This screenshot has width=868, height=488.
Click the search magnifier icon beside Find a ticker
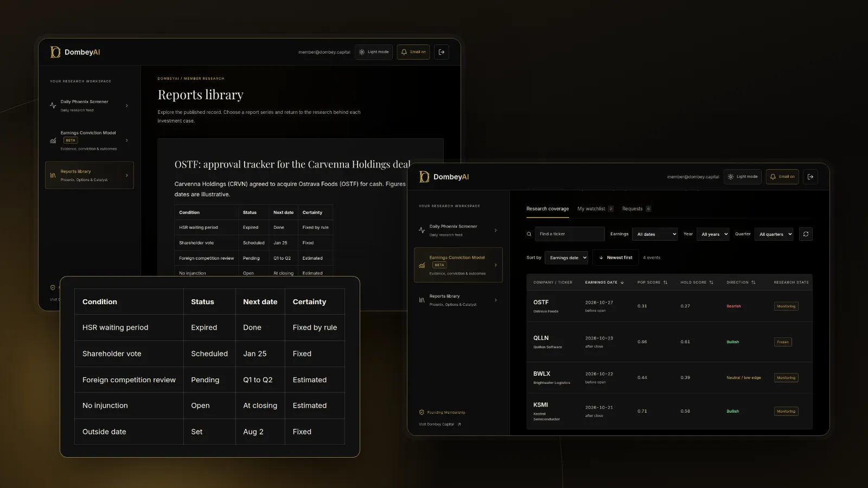pyautogui.click(x=529, y=234)
